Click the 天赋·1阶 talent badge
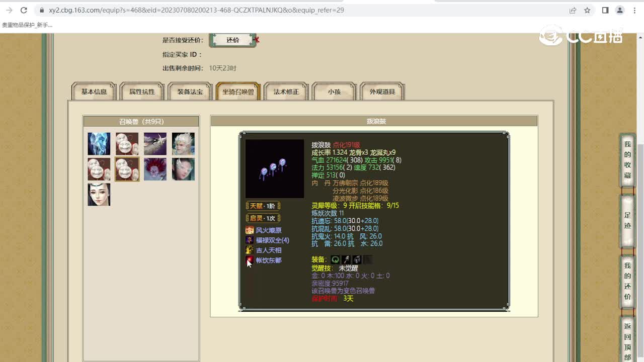 [263, 206]
